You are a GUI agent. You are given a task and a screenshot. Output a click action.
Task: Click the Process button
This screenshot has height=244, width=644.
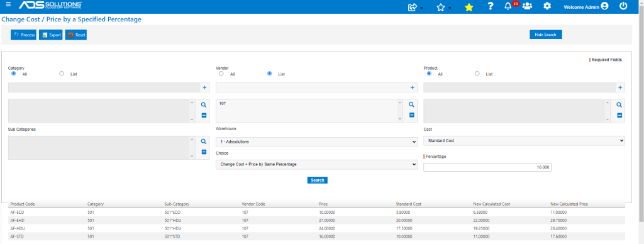(24, 35)
